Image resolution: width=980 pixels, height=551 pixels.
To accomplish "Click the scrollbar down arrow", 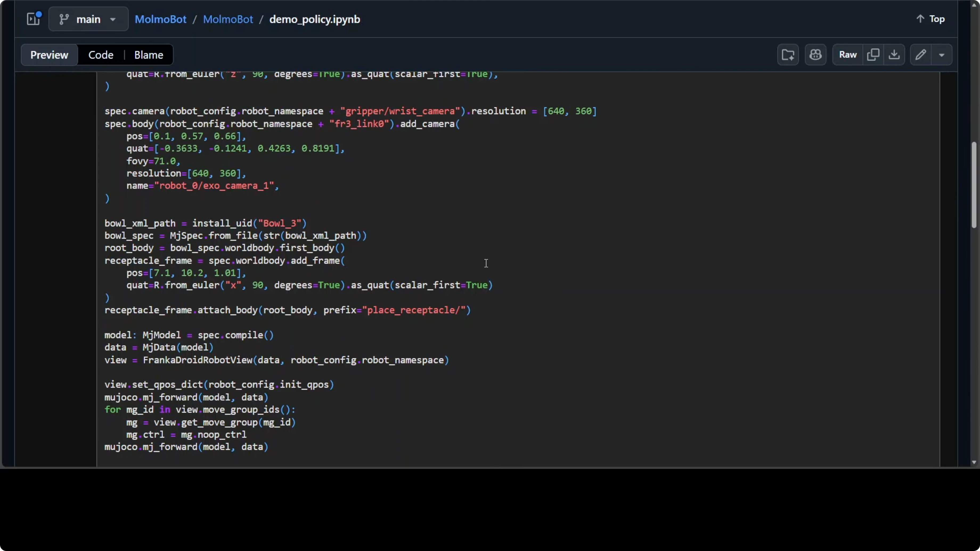I will (x=974, y=462).
